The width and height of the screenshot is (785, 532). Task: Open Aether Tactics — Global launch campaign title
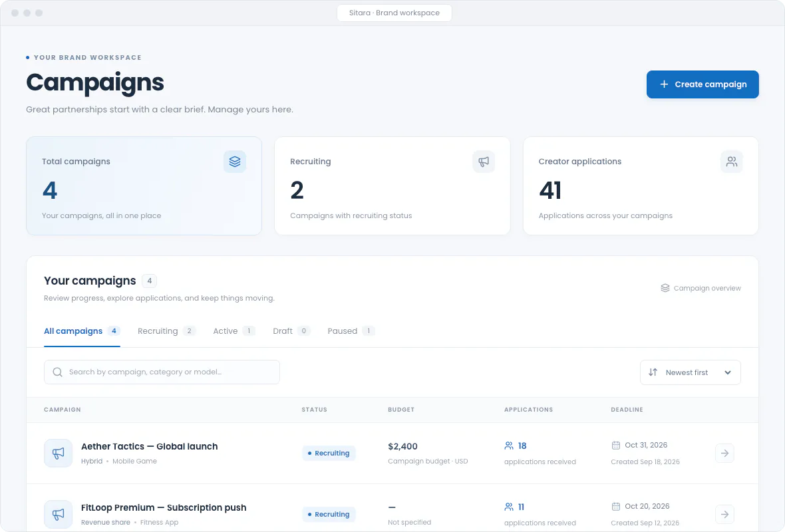149,446
